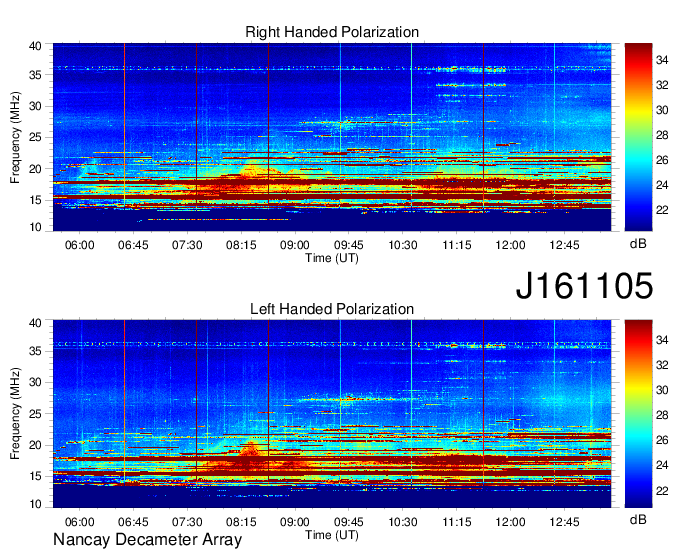Click 07:30 time tick on left-handed plot
This screenshot has height=552, width=680.
tap(187, 522)
